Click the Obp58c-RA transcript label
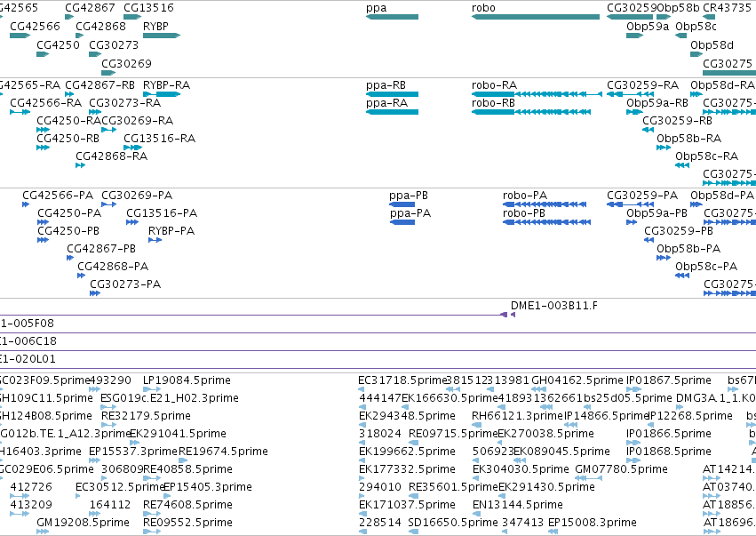 [706, 156]
